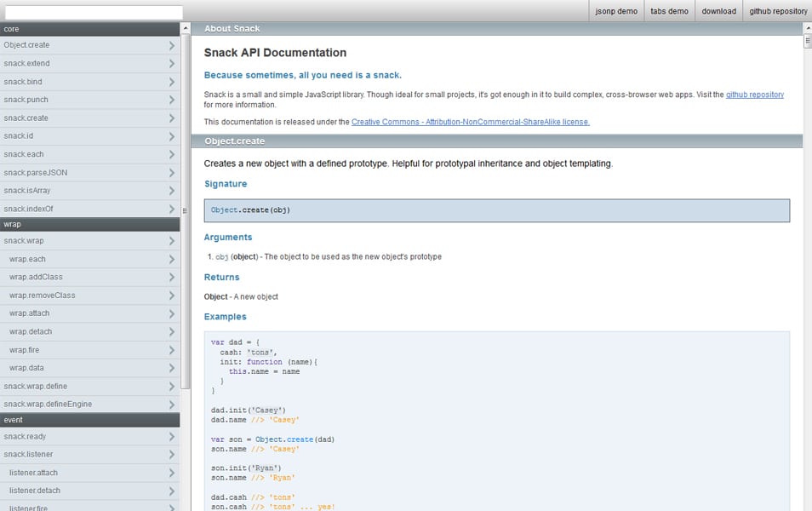Image resolution: width=812 pixels, height=511 pixels.
Task: Click the sidebar scrollbar thumb
Action: (186, 211)
